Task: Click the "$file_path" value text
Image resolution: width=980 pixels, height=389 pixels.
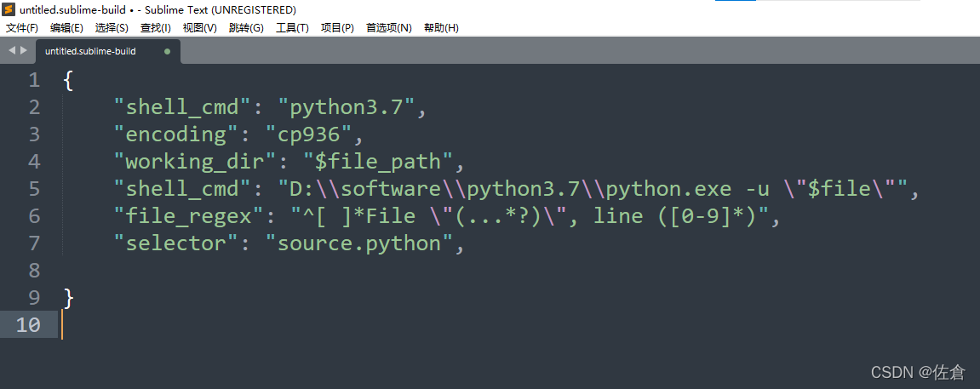Action: pos(377,162)
